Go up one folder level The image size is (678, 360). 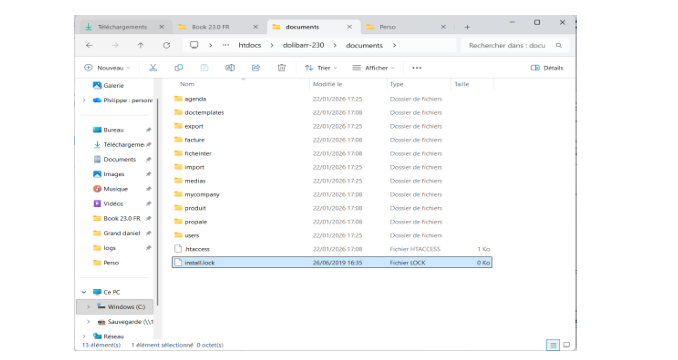click(x=141, y=45)
